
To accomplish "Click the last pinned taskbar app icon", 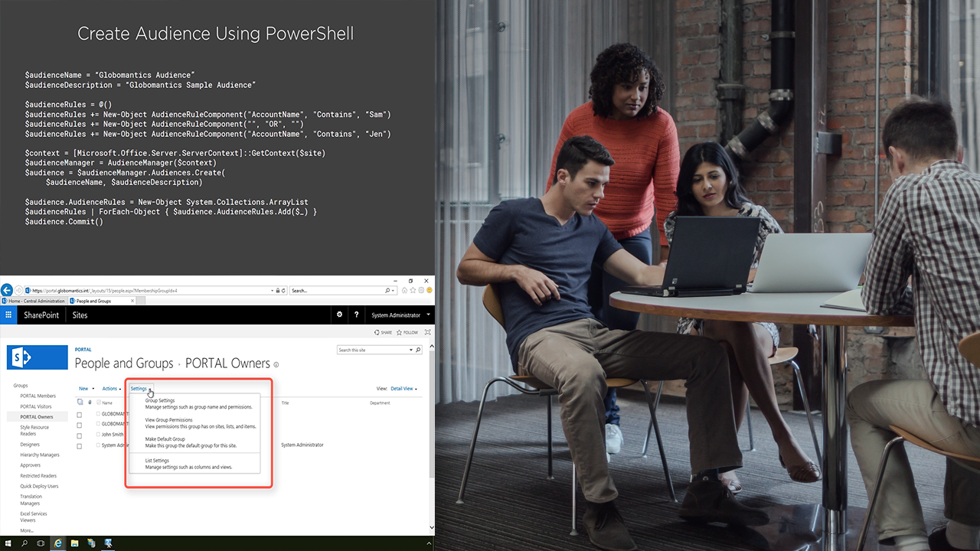I will (109, 543).
